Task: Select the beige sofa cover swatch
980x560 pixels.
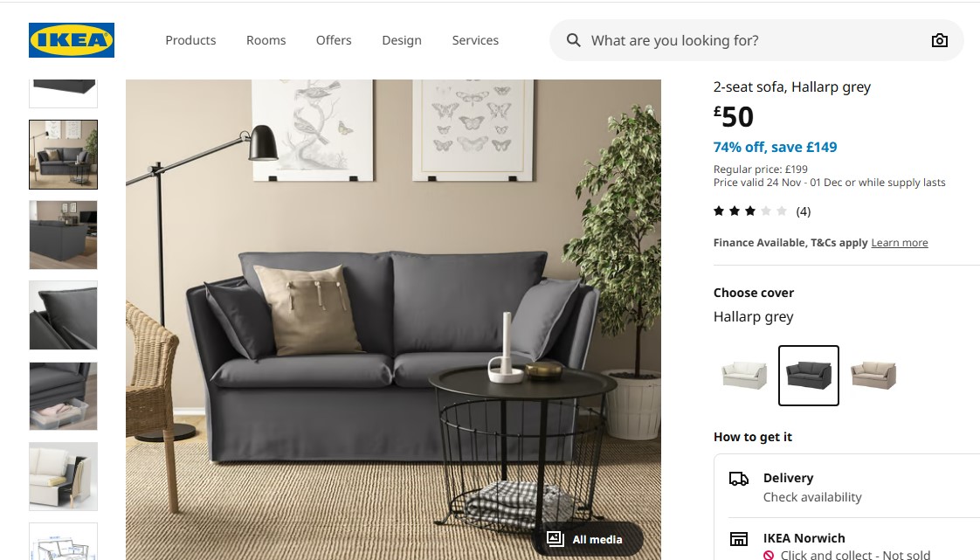Action: point(873,375)
